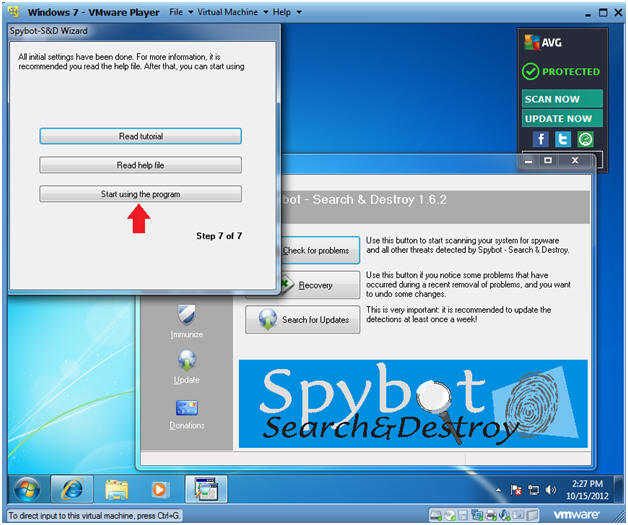Open the volume speaker tray icon

551,490
